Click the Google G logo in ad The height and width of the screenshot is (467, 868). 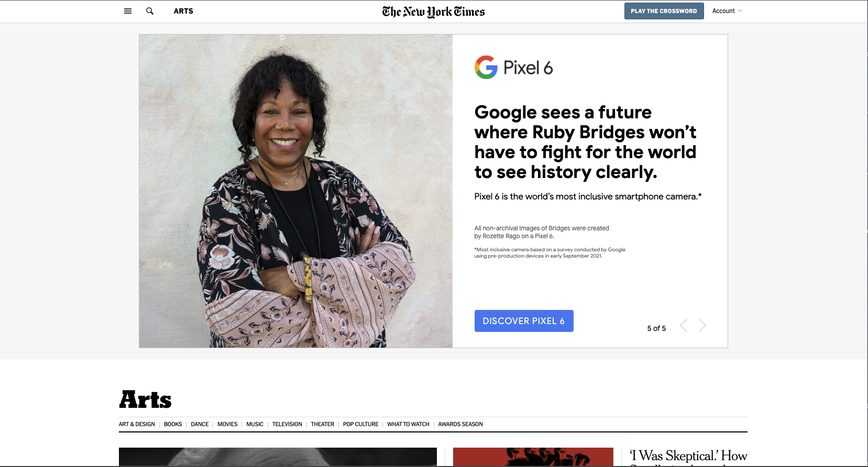pyautogui.click(x=486, y=68)
